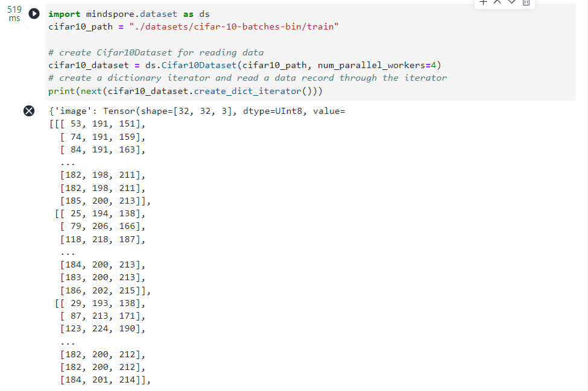Move the cell down
The width and height of the screenshot is (588, 391).
[x=512, y=2]
